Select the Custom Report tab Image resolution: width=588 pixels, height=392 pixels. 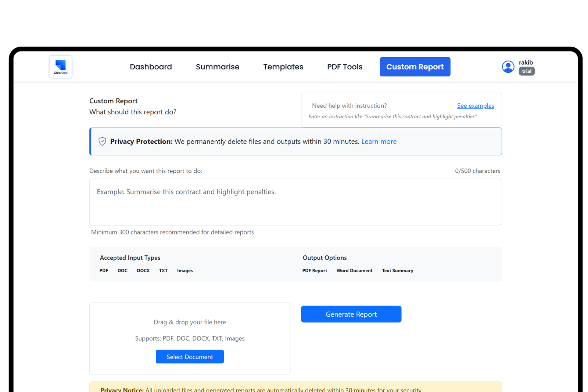coord(415,67)
